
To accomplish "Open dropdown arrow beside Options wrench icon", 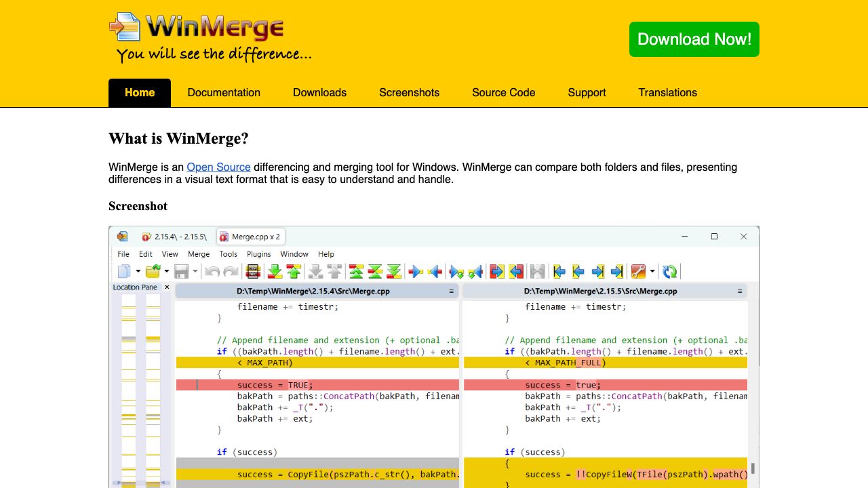I will coord(652,272).
